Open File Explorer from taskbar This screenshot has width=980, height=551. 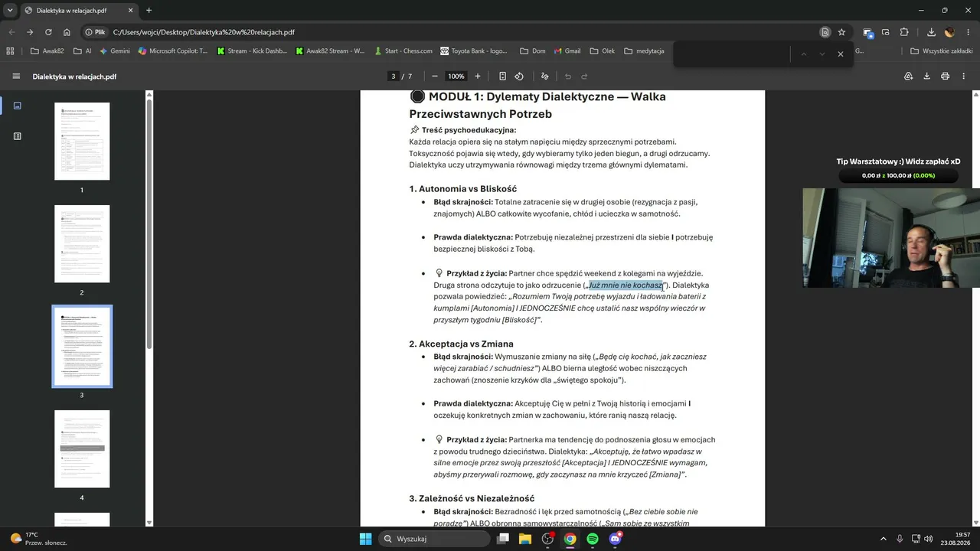525,539
